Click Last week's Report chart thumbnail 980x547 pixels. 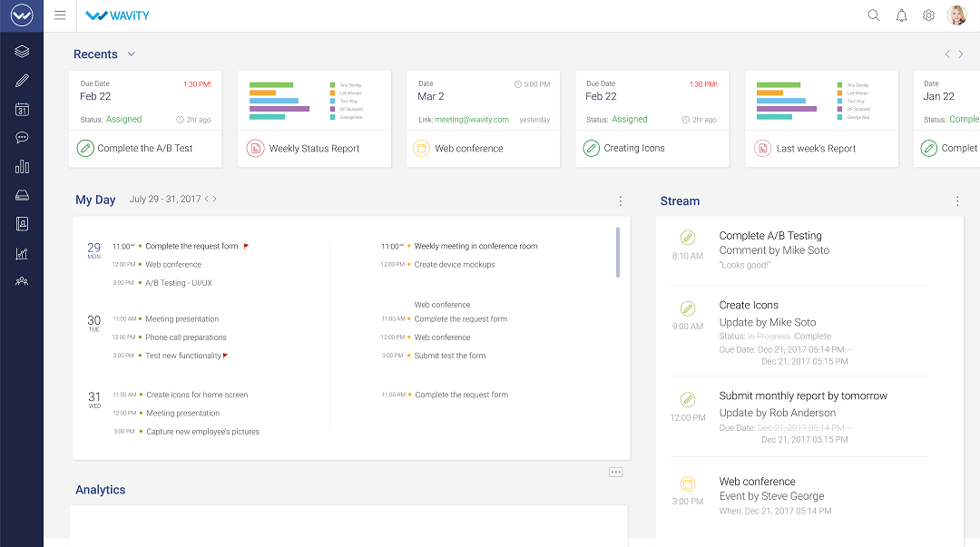[812, 100]
